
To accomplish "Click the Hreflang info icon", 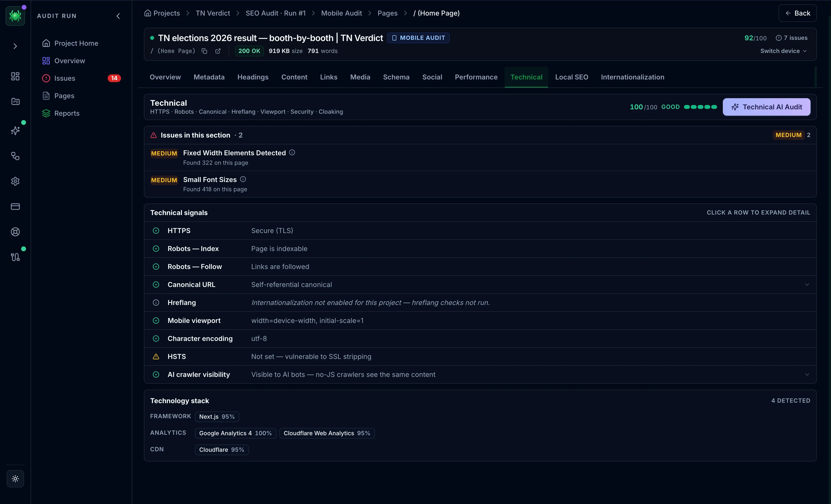I will pyautogui.click(x=156, y=303).
